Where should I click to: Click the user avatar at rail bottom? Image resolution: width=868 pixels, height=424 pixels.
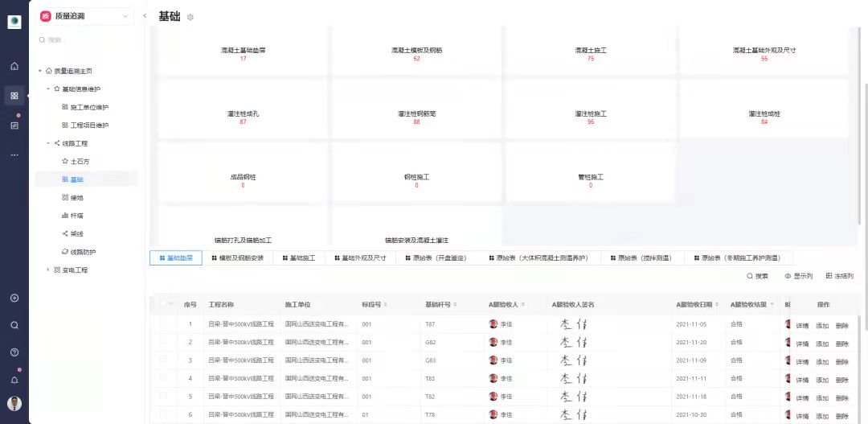pos(14,404)
